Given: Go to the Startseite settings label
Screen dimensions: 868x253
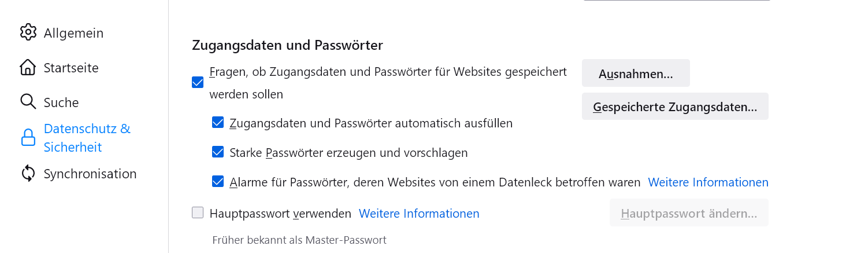Looking at the screenshot, I should click(x=71, y=68).
